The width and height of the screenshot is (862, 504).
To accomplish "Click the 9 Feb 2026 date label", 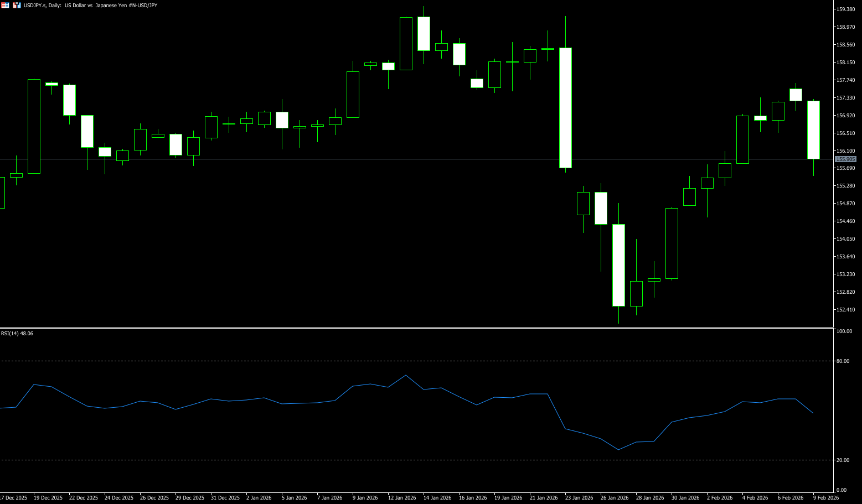I will click(826, 498).
